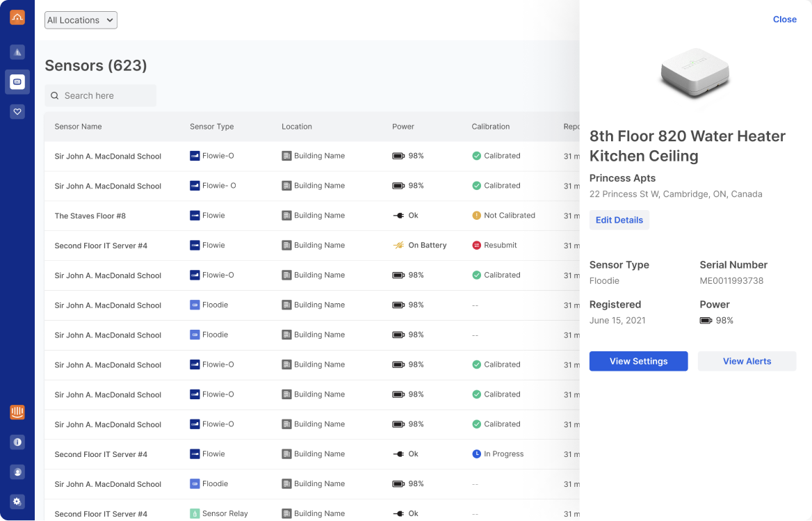This screenshot has width=812, height=521.
Task: Click the View Alerts button
Action: 747,362
